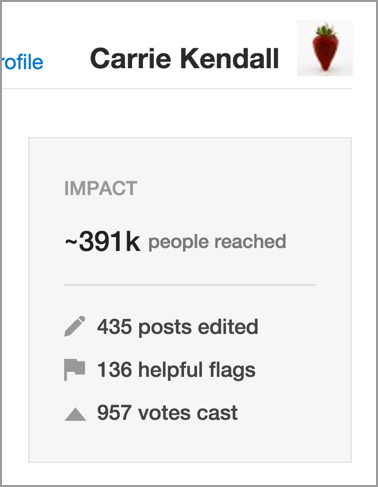
Task: Click the people reached label
Action: point(217,242)
